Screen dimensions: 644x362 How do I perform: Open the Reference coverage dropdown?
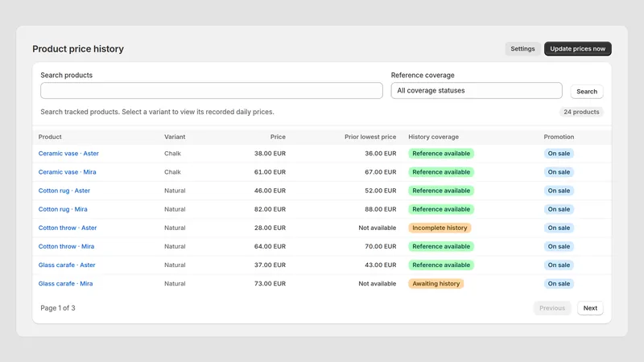click(477, 91)
